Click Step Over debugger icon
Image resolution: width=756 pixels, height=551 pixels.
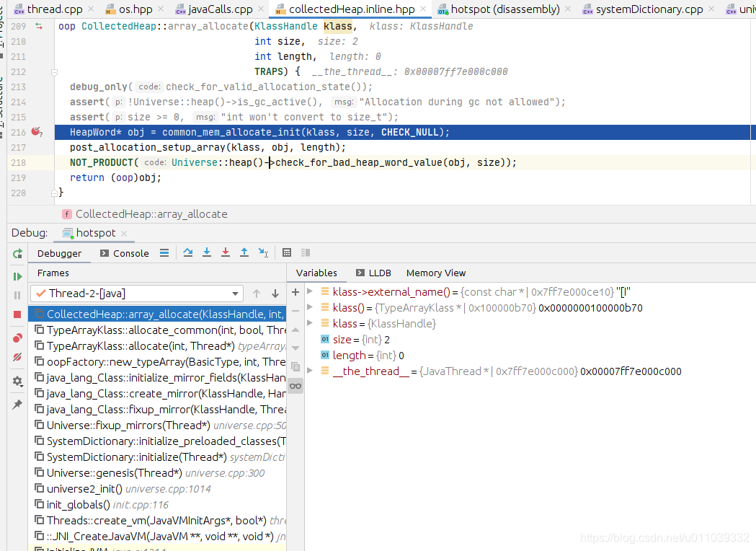point(188,252)
